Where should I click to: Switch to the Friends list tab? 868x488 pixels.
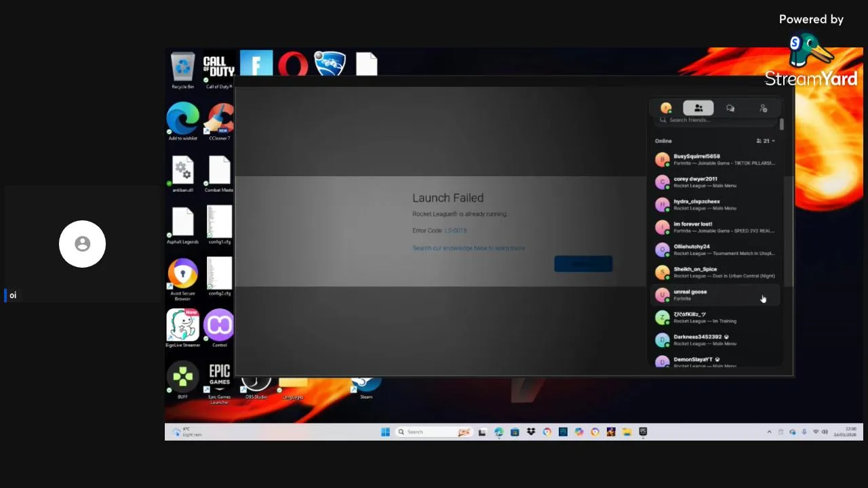[x=698, y=108]
